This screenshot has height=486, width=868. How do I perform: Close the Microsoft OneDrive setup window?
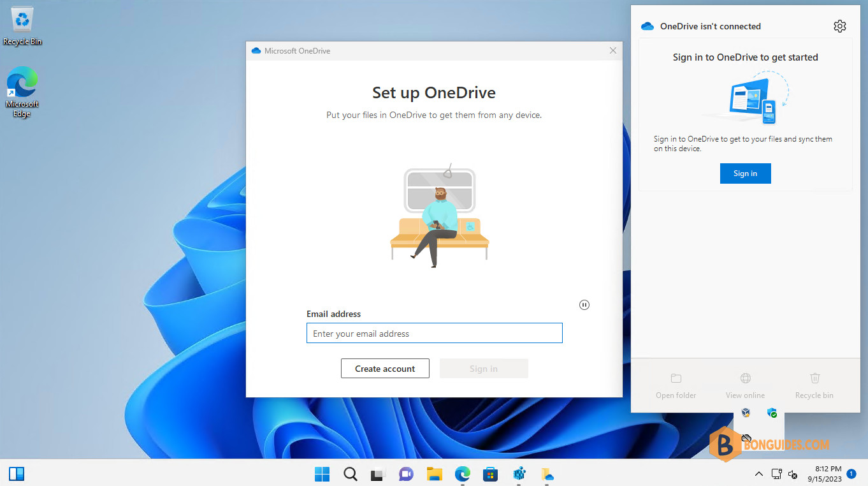tap(613, 50)
